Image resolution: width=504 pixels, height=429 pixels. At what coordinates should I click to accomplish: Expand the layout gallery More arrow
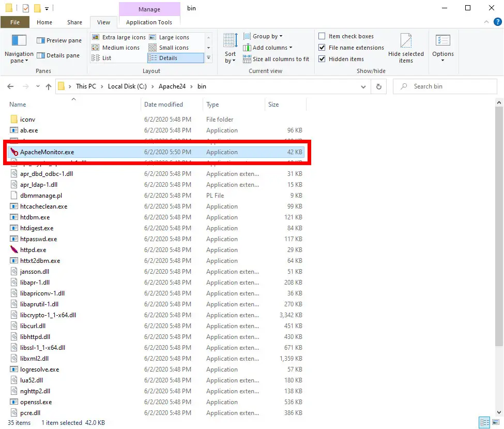[x=209, y=58]
